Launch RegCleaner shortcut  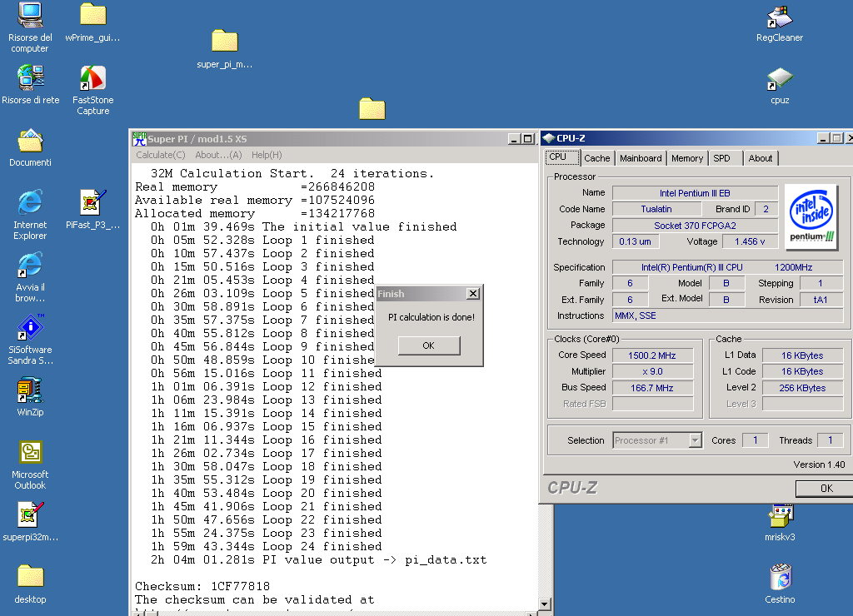point(780,22)
